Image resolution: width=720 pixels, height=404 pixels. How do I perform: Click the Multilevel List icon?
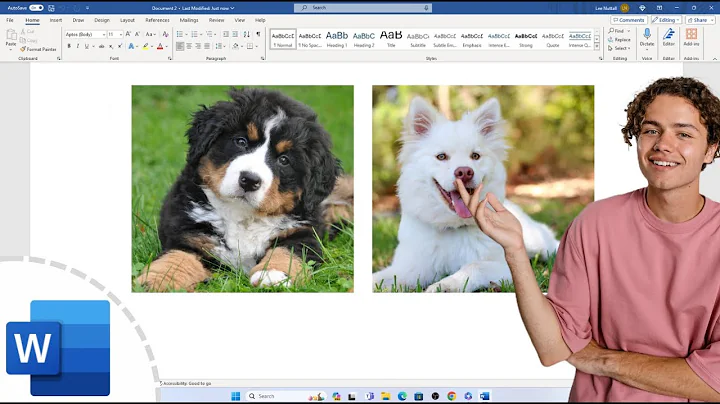209,34
